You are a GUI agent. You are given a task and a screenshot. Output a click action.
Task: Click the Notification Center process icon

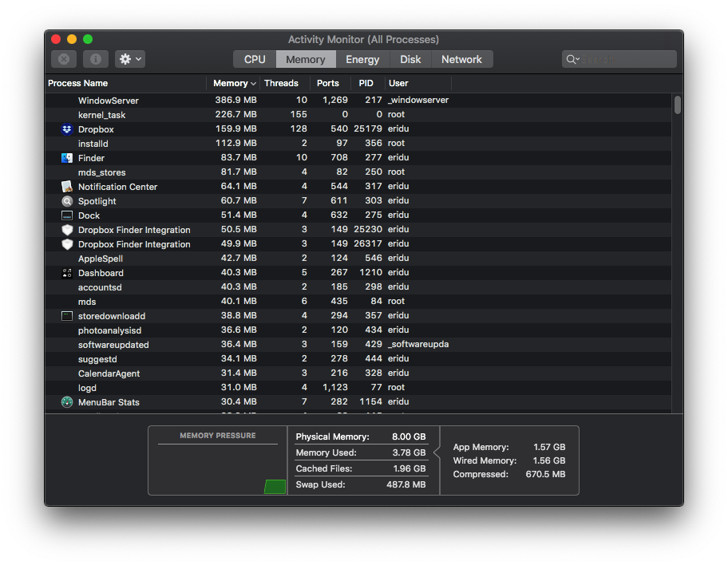click(x=67, y=187)
